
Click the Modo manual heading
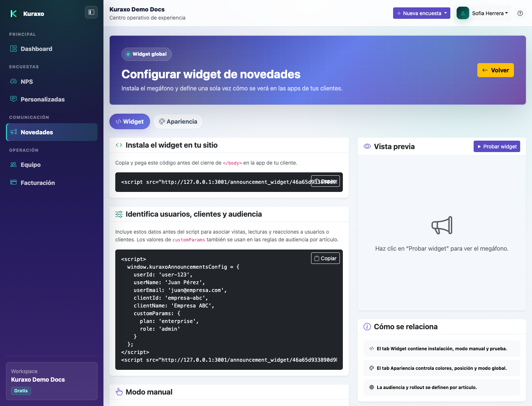[x=149, y=392]
